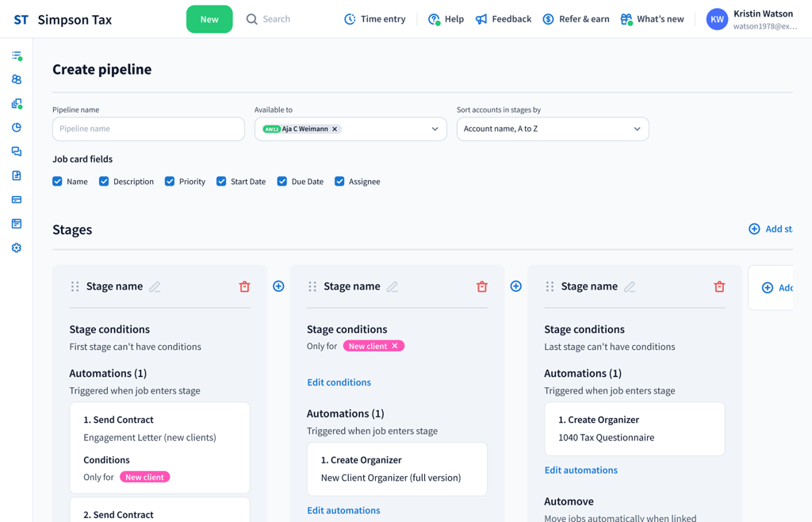Insert stage between first and second stages
This screenshot has width=812, height=522.
(x=278, y=286)
